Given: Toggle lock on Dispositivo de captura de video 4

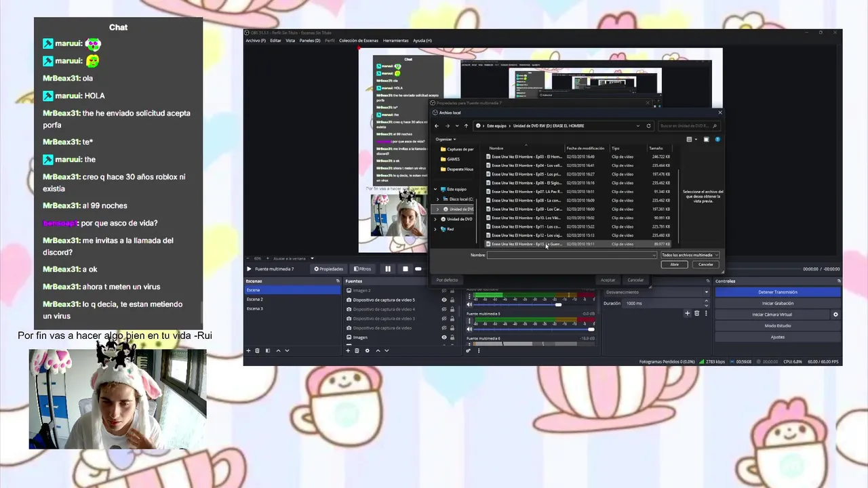Looking at the screenshot, I should (452, 309).
